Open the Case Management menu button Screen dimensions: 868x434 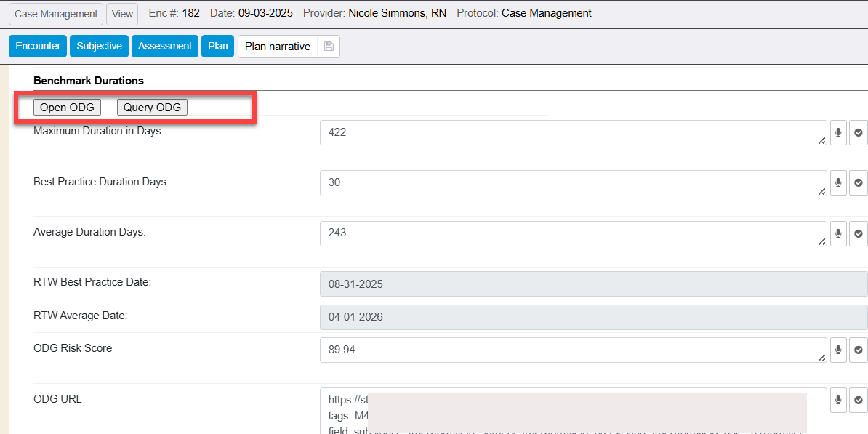point(56,14)
